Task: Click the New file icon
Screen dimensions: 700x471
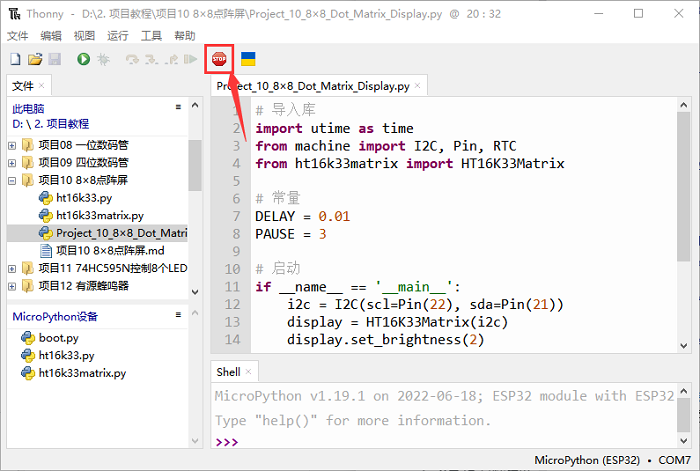Action: coord(15,60)
